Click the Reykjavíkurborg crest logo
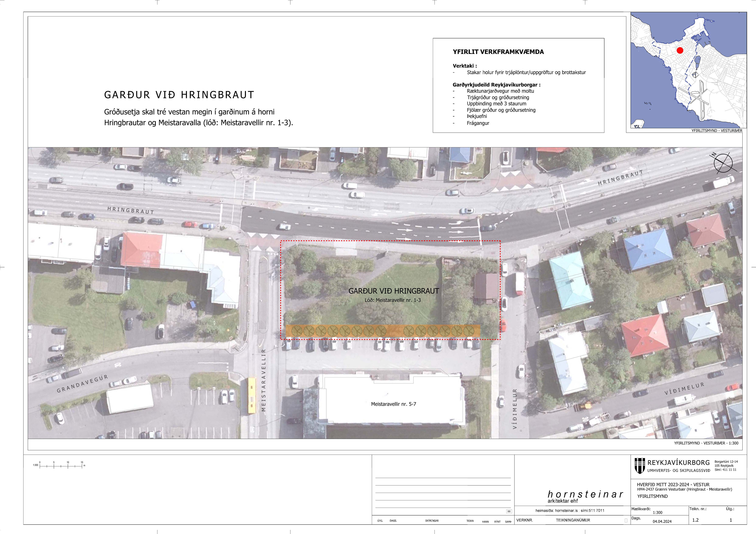Screen dimensions: 756x534 click(639, 466)
